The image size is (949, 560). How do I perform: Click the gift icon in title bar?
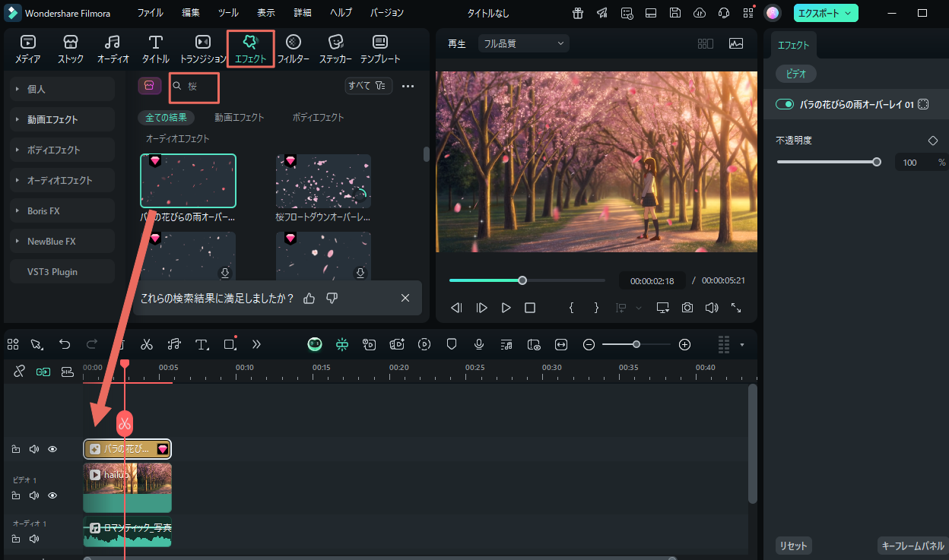click(578, 13)
